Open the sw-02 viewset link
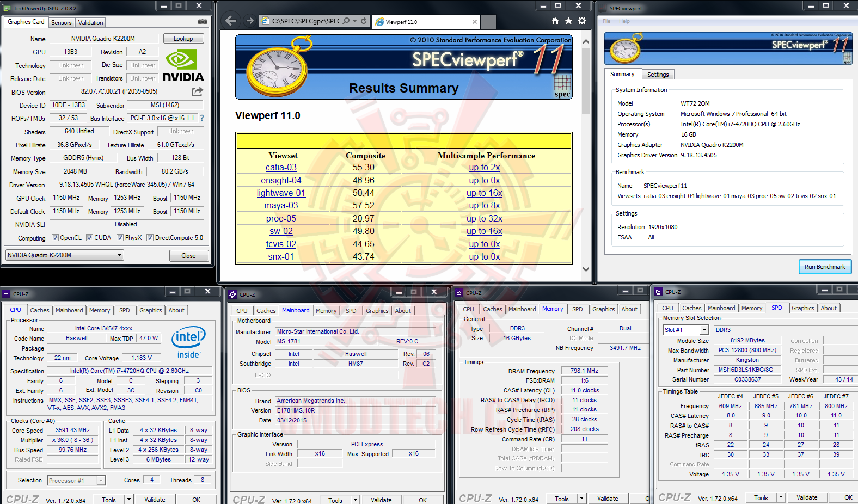The image size is (858, 504). [281, 231]
